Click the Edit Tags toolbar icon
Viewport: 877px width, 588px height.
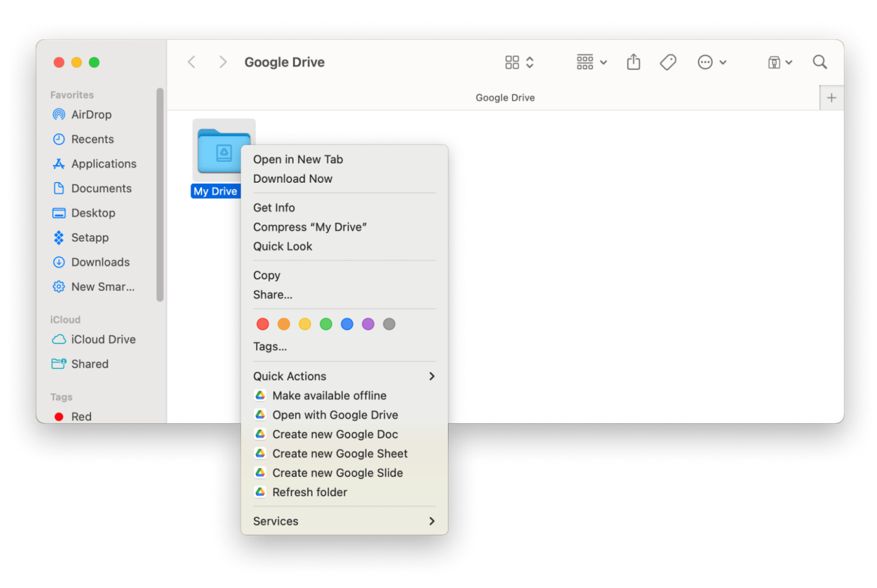[x=668, y=62]
